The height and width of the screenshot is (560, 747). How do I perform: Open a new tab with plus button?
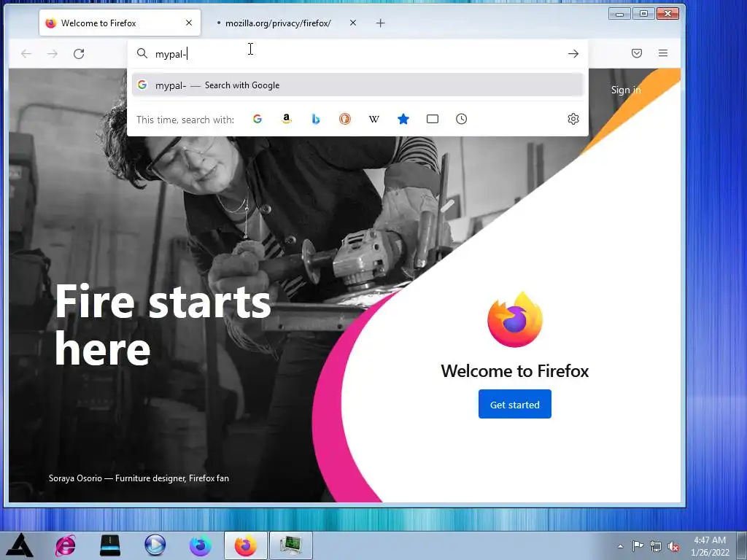point(380,23)
